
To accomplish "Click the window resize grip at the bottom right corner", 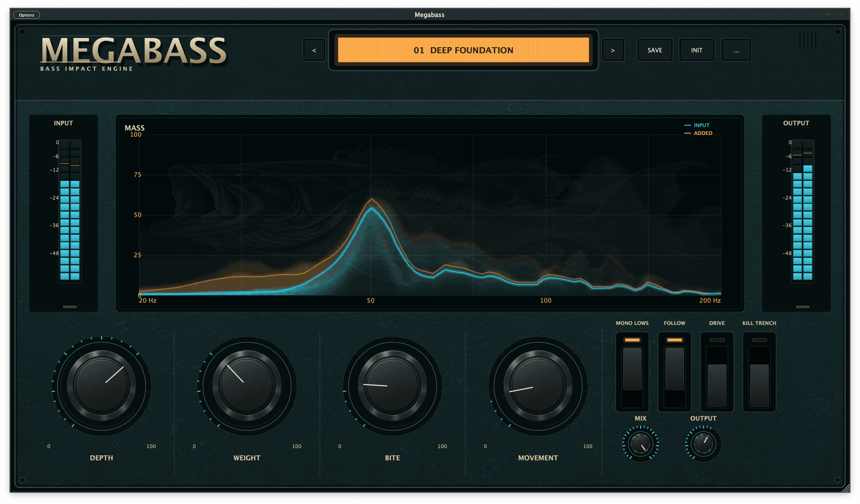I will [847, 489].
